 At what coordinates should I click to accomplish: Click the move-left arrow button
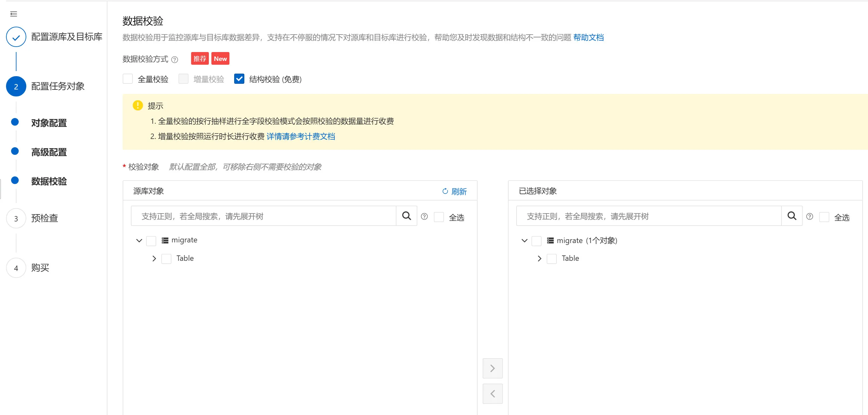click(x=493, y=394)
